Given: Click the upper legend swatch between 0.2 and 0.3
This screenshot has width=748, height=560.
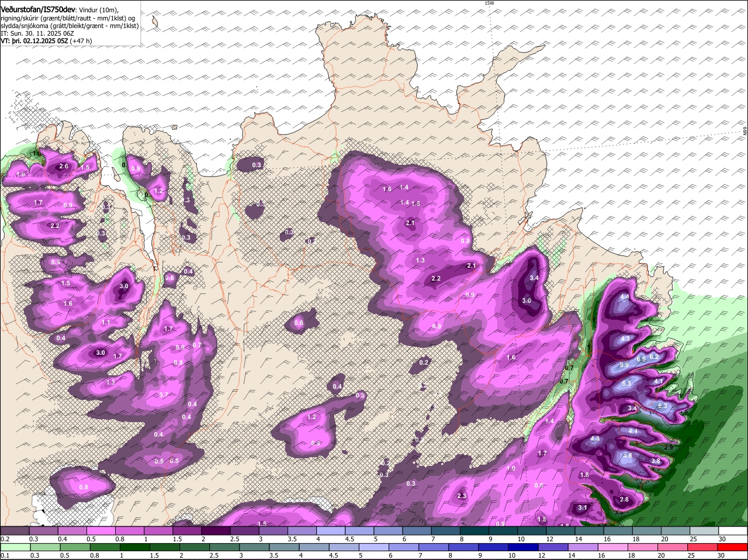Looking at the screenshot, I should (x=15, y=531).
